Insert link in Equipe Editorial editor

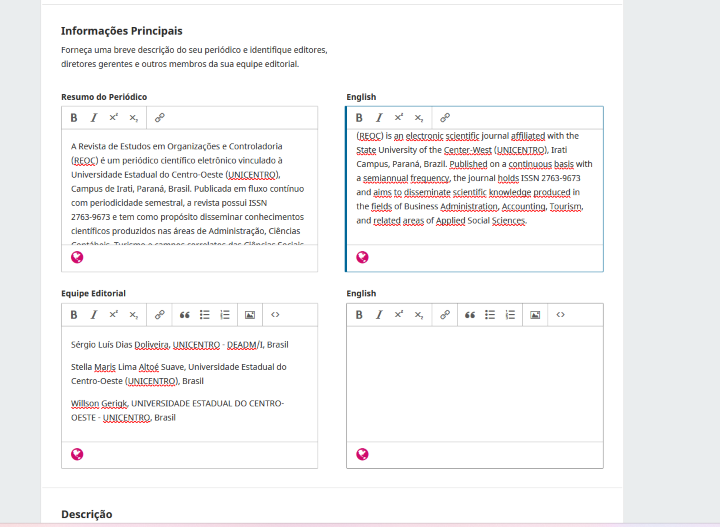(159, 315)
